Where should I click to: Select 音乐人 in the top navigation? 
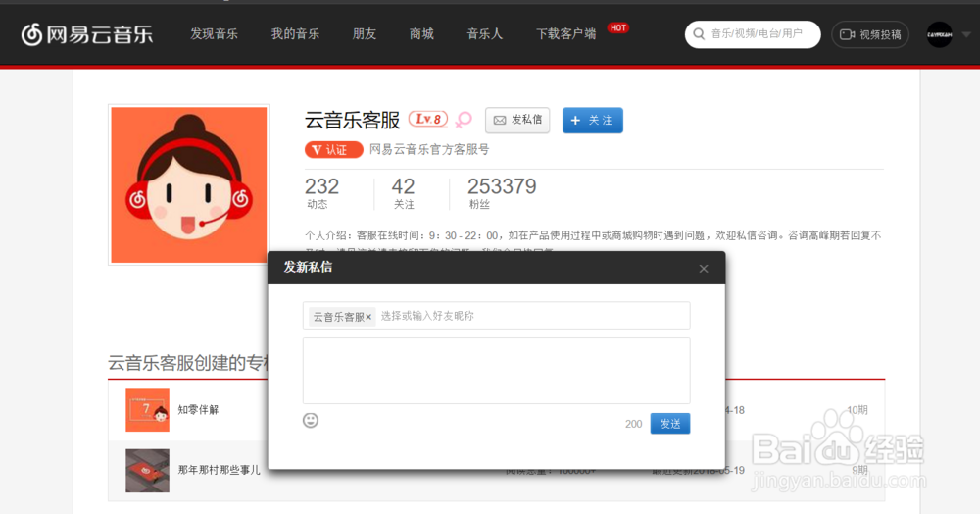click(484, 34)
